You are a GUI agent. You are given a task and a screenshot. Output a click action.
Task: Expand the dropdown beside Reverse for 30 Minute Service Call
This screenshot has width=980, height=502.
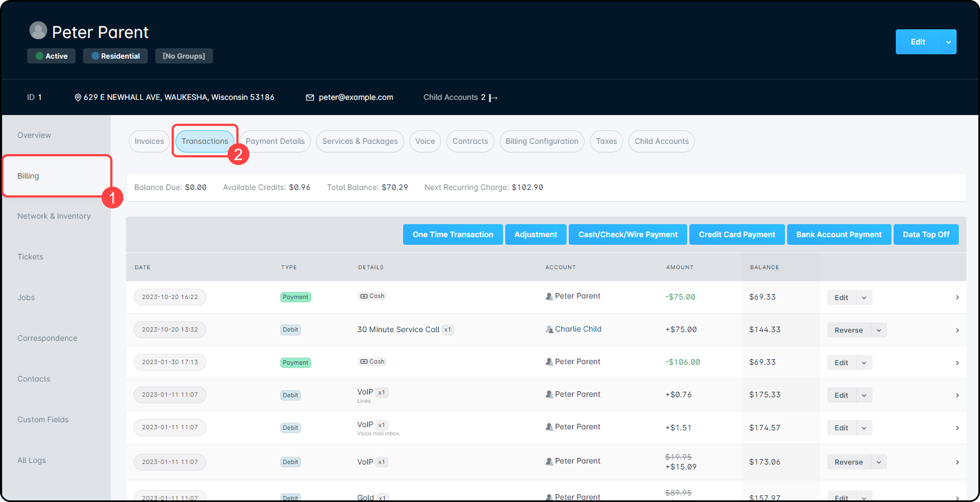click(878, 330)
